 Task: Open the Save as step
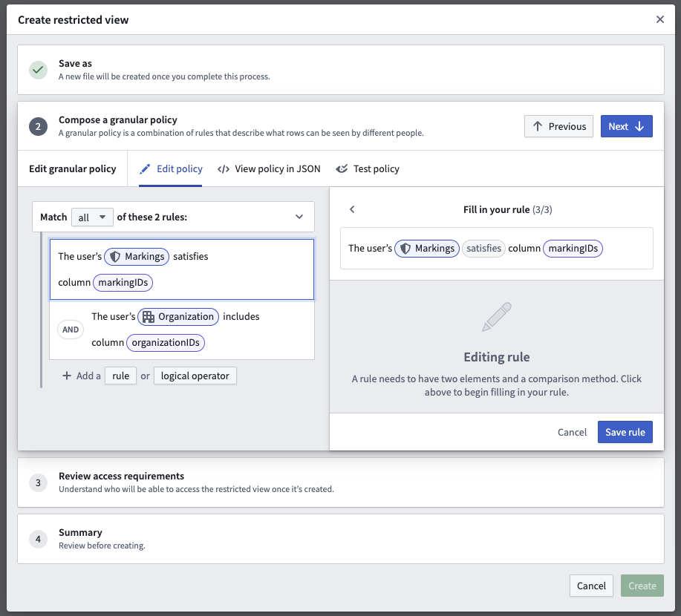pyautogui.click(x=341, y=70)
